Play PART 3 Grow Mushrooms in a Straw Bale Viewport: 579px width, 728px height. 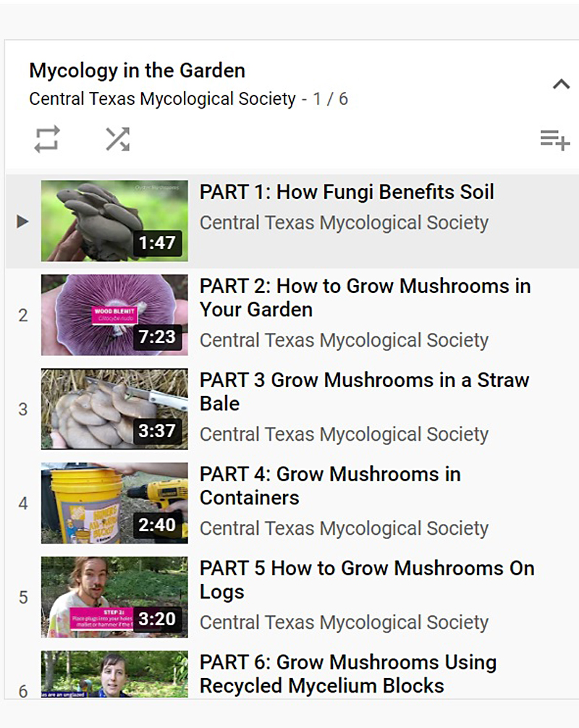pos(365,391)
